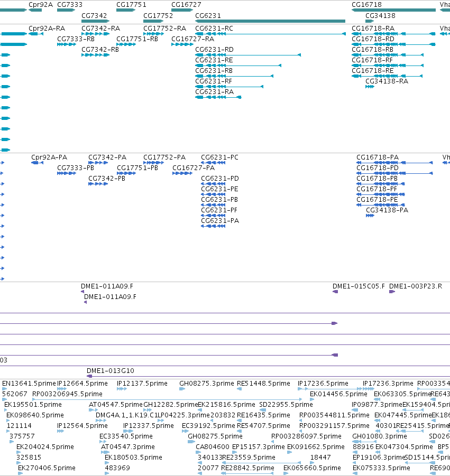The height and width of the screenshot is (476, 450).
Task: Select EST AT04547.3prime
Action: [x=127, y=447]
